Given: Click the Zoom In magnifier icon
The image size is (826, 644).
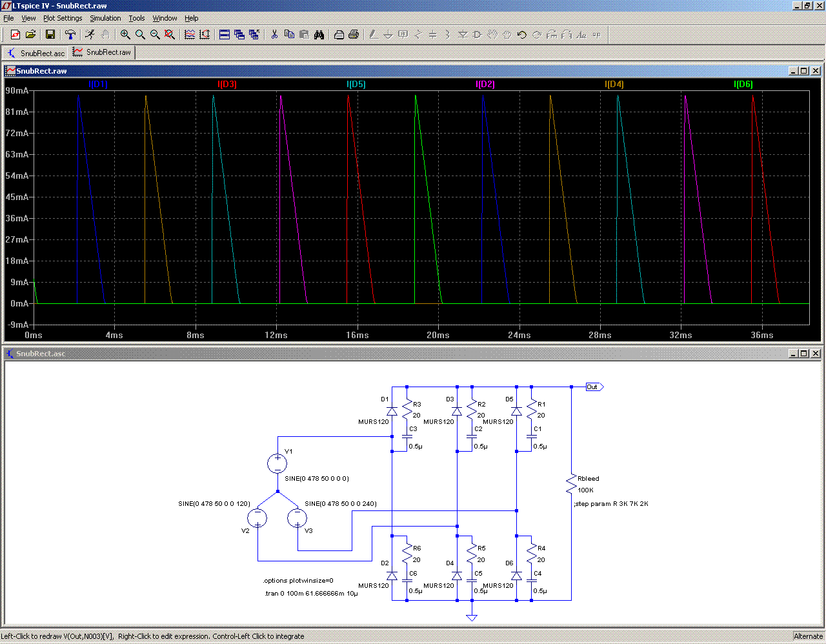Looking at the screenshot, I should coord(125,34).
